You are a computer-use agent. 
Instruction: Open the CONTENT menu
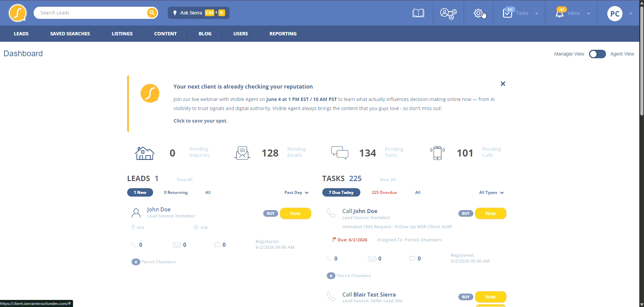point(166,34)
